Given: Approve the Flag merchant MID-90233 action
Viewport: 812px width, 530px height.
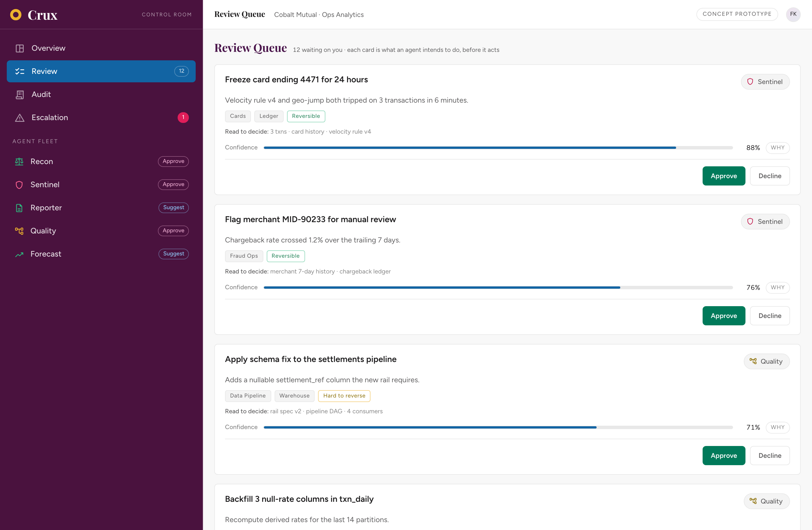Looking at the screenshot, I should click(724, 316).
